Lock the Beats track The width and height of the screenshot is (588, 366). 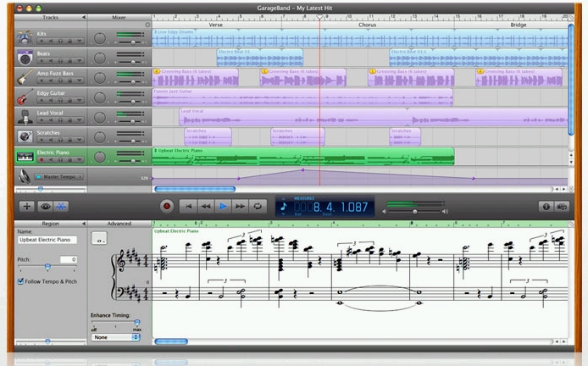(69, 61)
